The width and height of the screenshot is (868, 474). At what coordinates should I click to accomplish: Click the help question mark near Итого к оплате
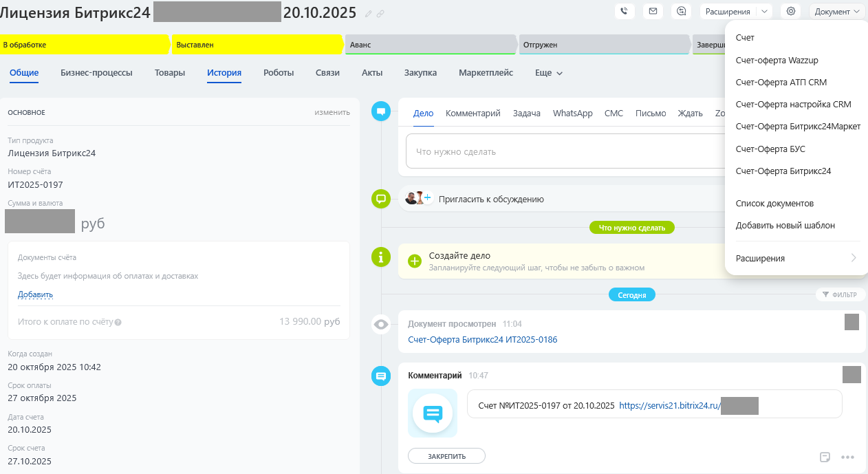(118, 322)
